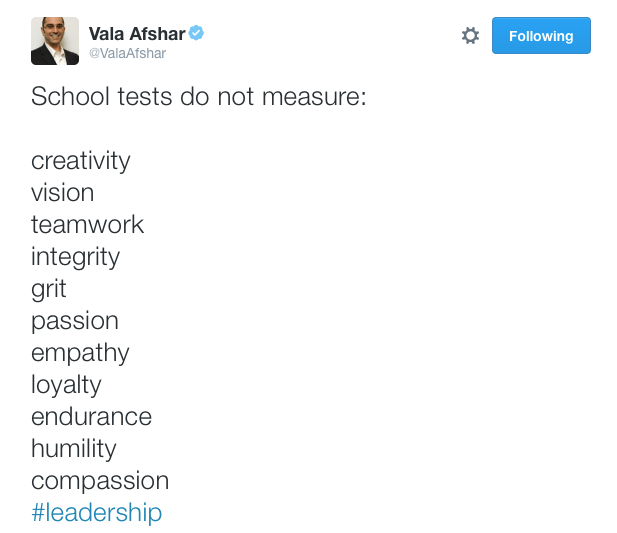This screenshot has width=617, height=533.
Task: Click the gear settings icon
Action: point(470,36)
